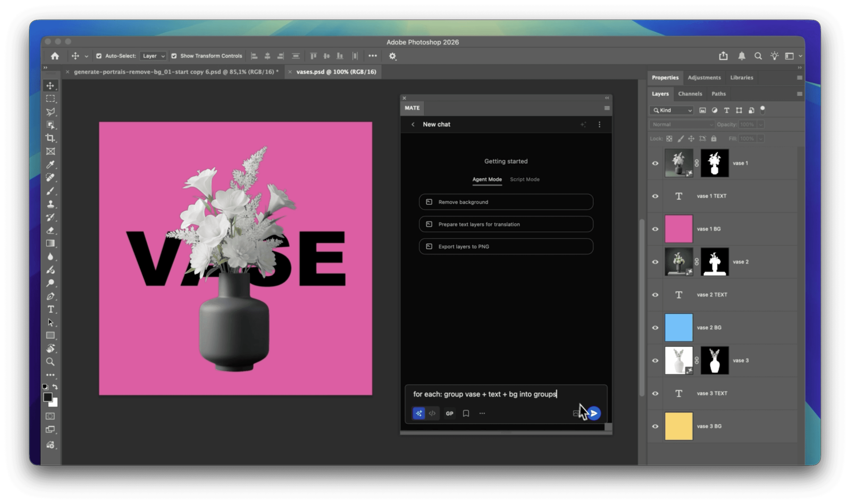Uncheck Show Transform Controls

[x=174, y=56]
